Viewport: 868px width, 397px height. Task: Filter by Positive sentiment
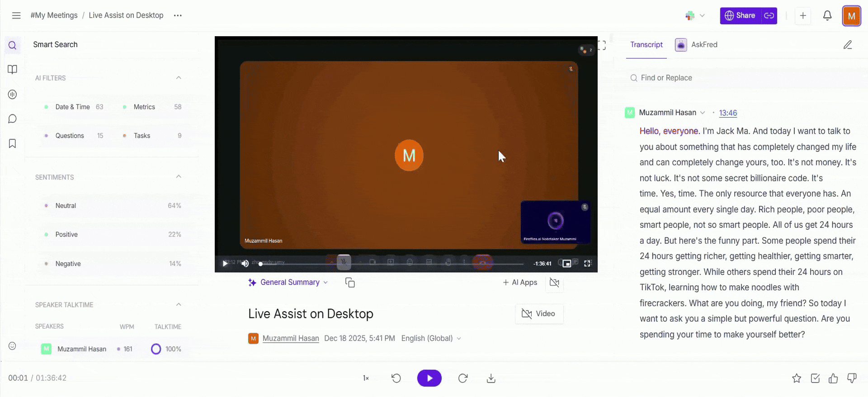pyautogui.click(x=112, y=235)
